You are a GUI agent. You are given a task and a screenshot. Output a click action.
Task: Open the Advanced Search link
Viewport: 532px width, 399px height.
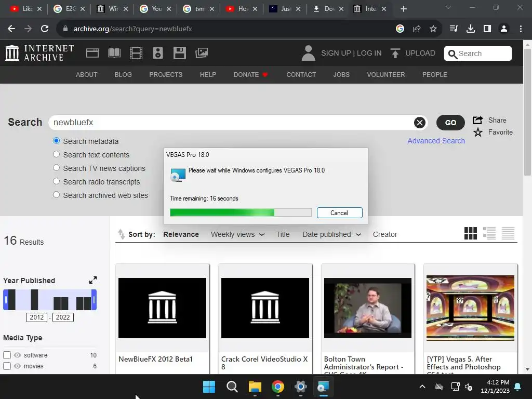(x=436, y=141)
